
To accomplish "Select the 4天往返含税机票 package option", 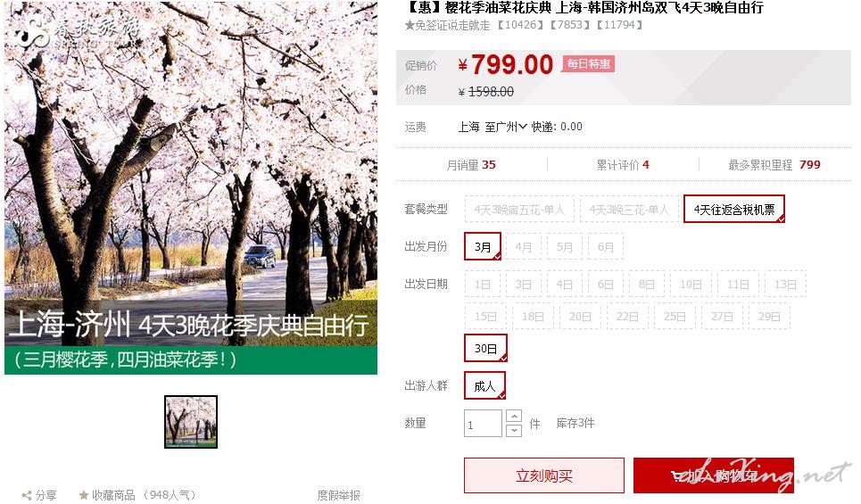I will 733,209.
